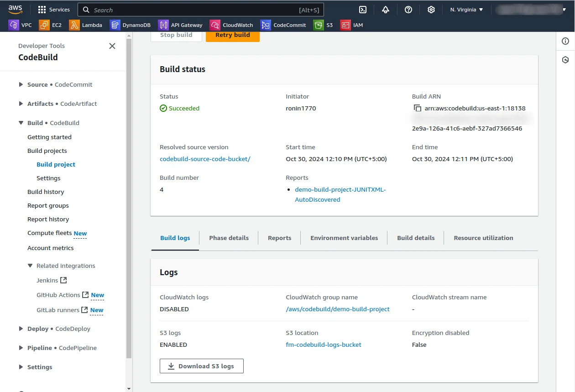575x392 pixels.
Task: Open the help question mark icon
Action: tap(408, 10)
